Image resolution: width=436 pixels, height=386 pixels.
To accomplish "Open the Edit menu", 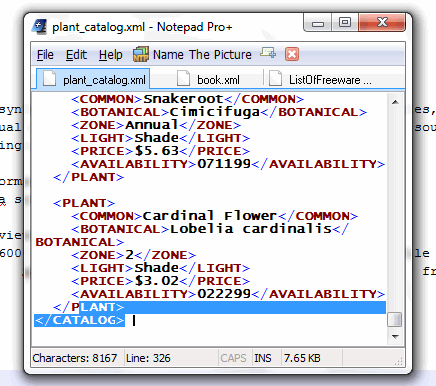I will tap(76, 55).
